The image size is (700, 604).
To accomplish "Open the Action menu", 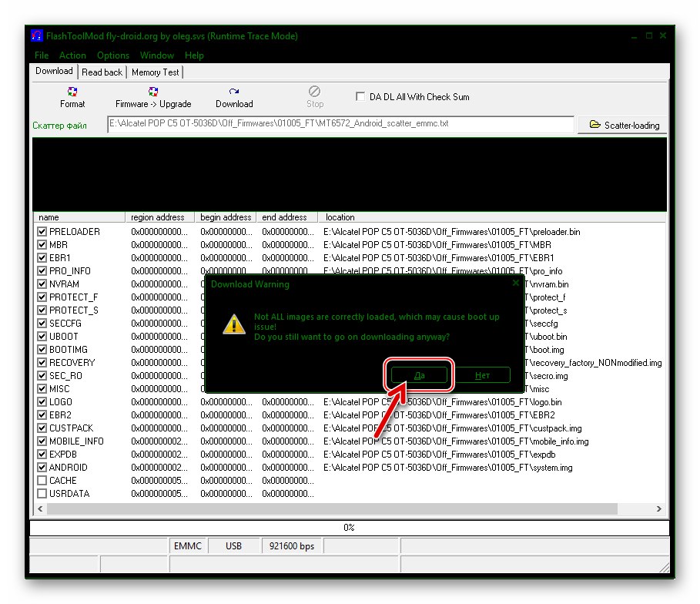I will click(x=72, y=55).
